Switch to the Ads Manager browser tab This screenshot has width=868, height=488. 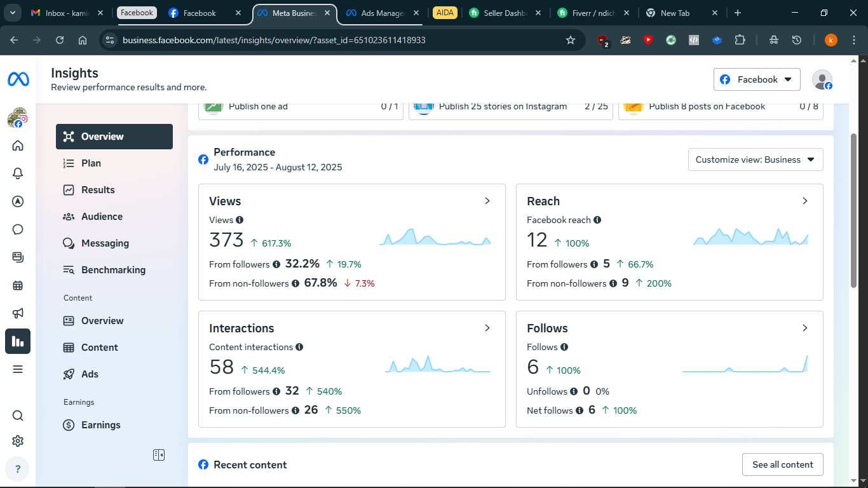pyautogui.click(x=382, y=13)
